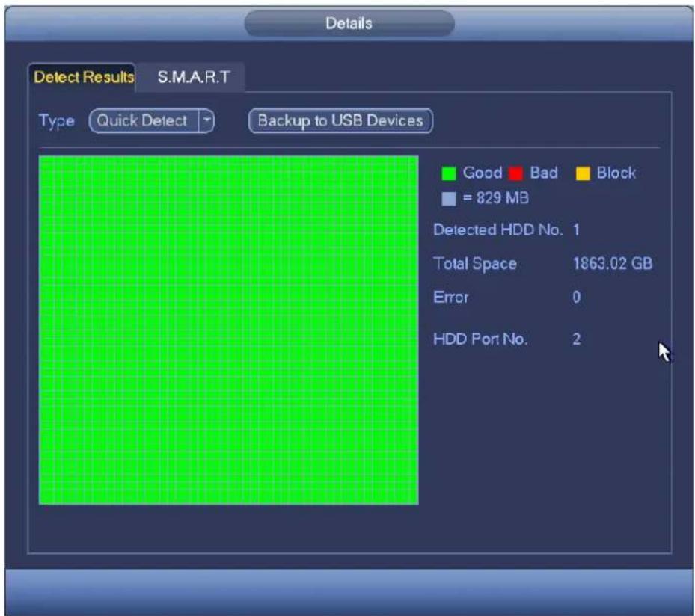
Task: Switch to the S.M.A.R.T tab
Action: click(x=193, y=77)
